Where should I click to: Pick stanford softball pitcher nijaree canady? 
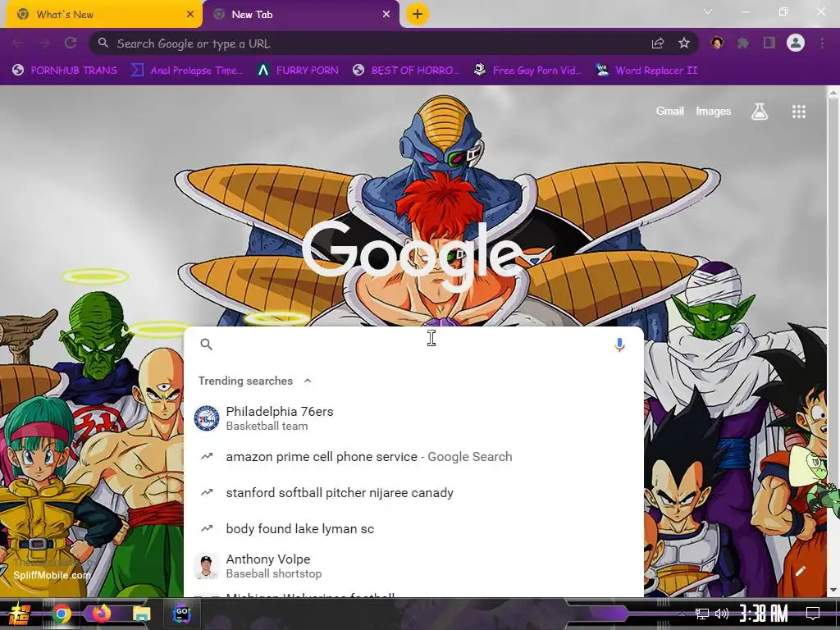pyautogui.click(x=413, y=492)
